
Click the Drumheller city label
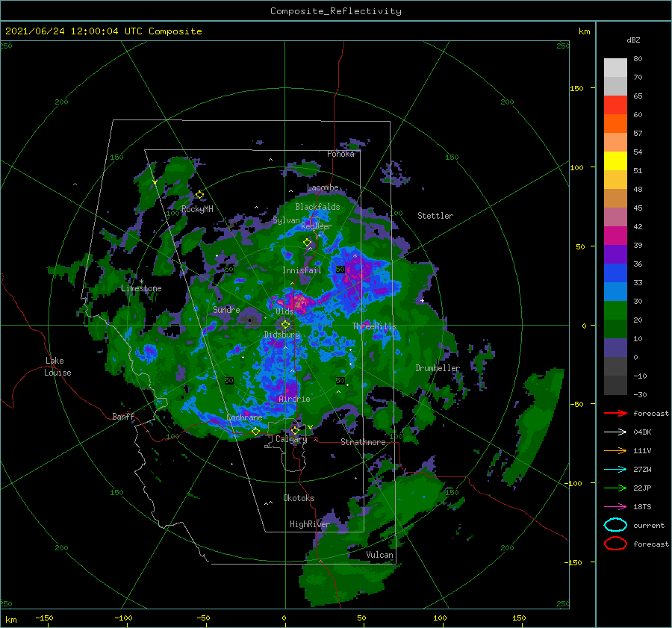tap(438, 368)
